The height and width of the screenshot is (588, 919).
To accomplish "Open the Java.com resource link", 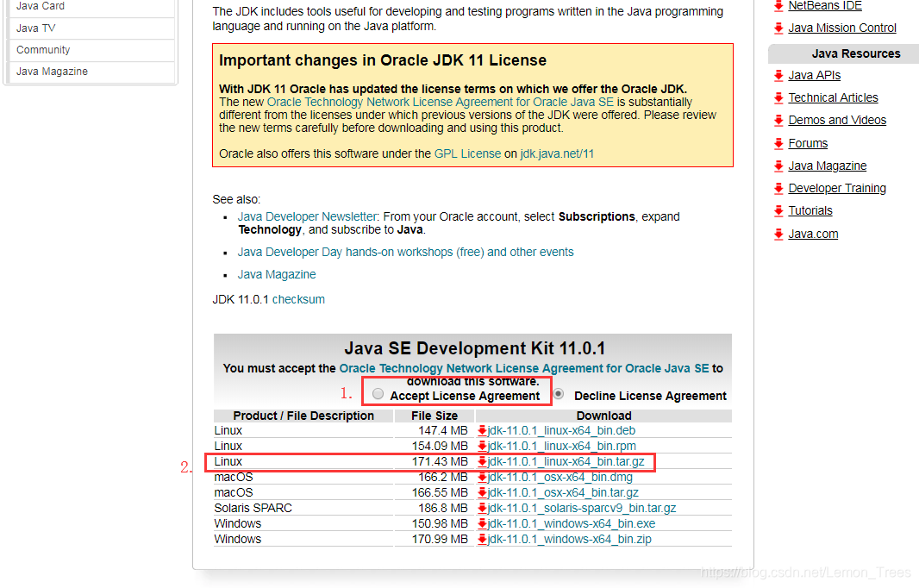I will (814, 235).
